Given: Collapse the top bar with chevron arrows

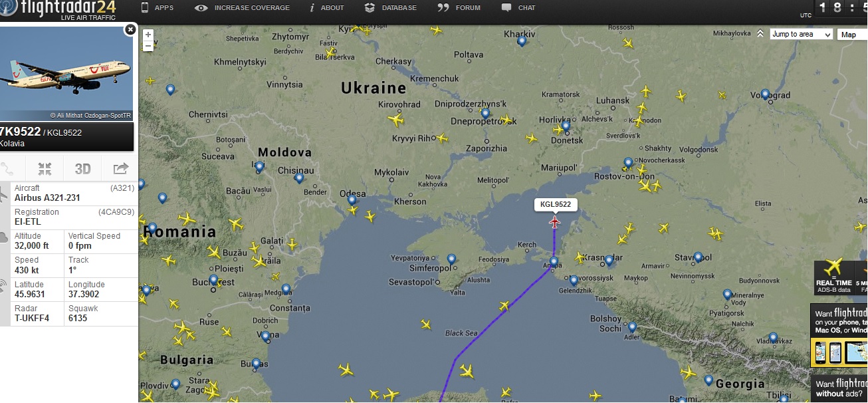Looking at the screenshot, I should (x=760, y=33).
